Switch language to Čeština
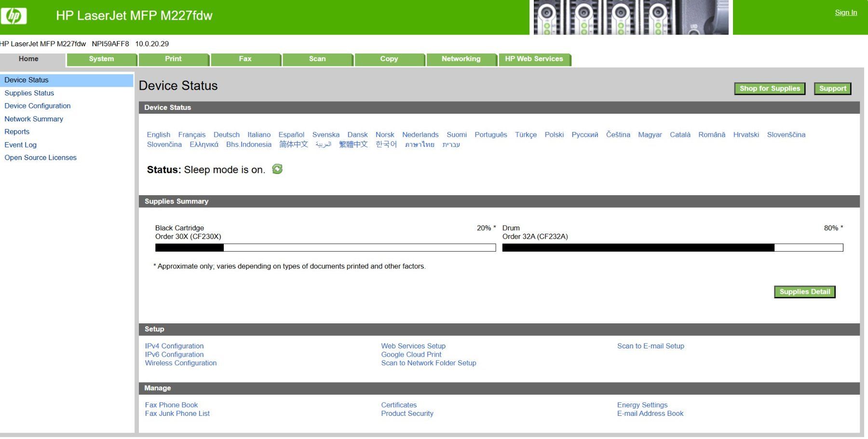Image resolution: width=868 pixels, height=439 pixels. pos(618,135)
